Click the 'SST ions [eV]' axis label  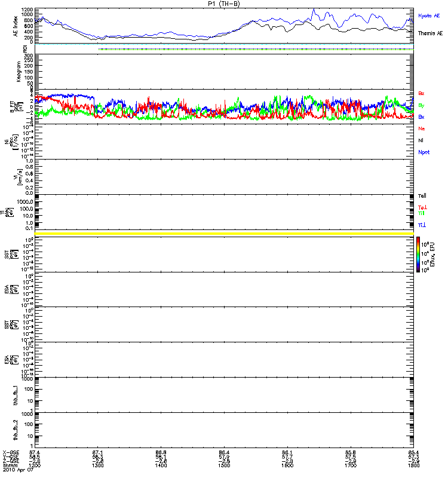pos(12,255)
